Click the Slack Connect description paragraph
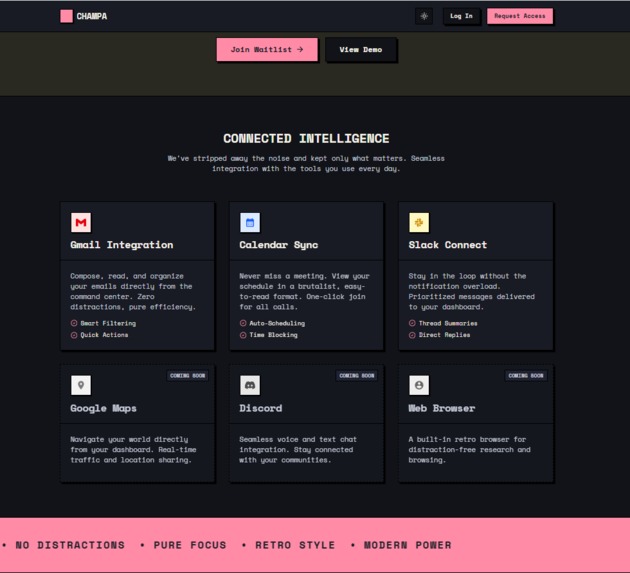Image resolution: width=630 pixels, height=573 pixels. pyautogui.click(x=472, y=291)
